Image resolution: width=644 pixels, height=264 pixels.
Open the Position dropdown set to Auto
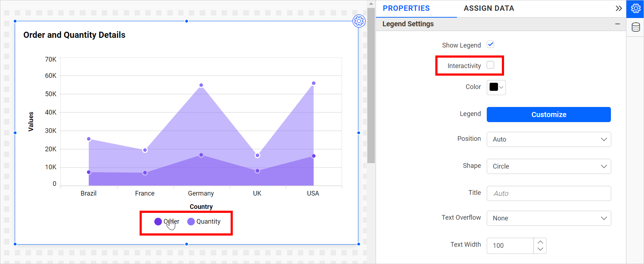(548, 139)
